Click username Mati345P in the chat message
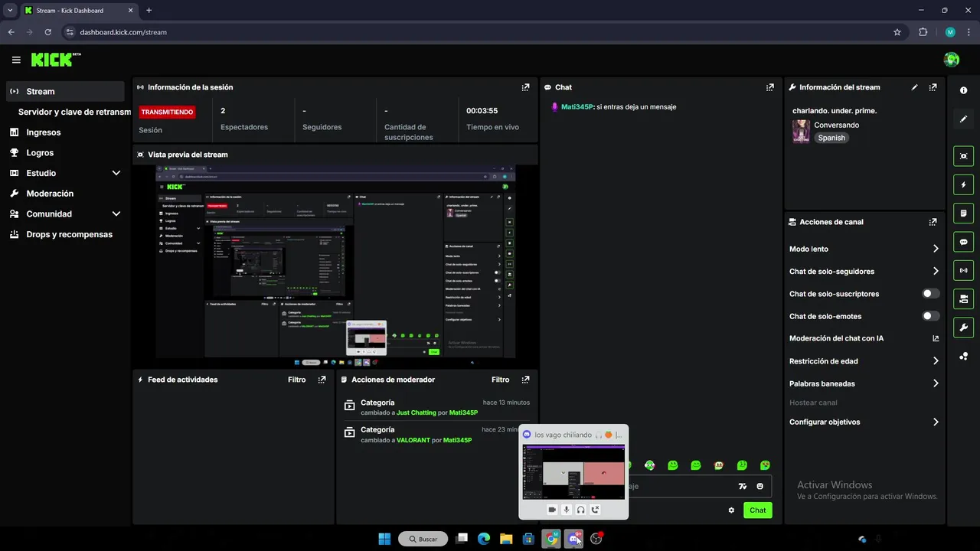This screenshot has width=980, height=551. (577, 107)
